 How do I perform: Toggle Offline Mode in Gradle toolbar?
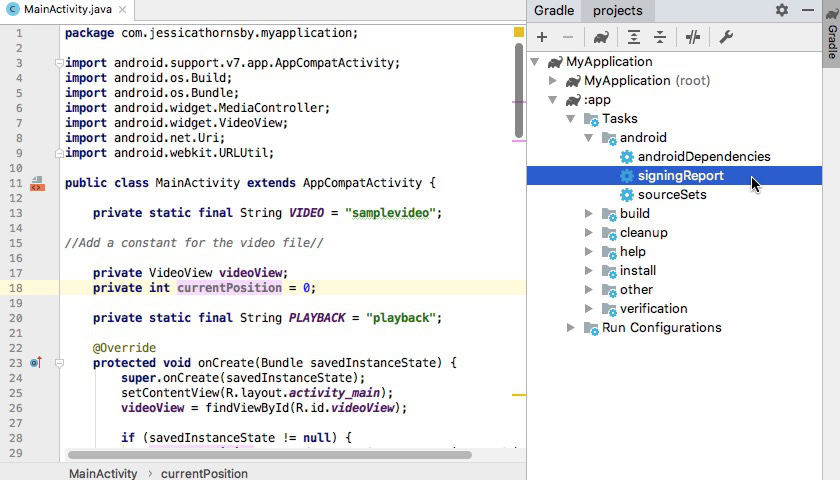click(693, 37)
